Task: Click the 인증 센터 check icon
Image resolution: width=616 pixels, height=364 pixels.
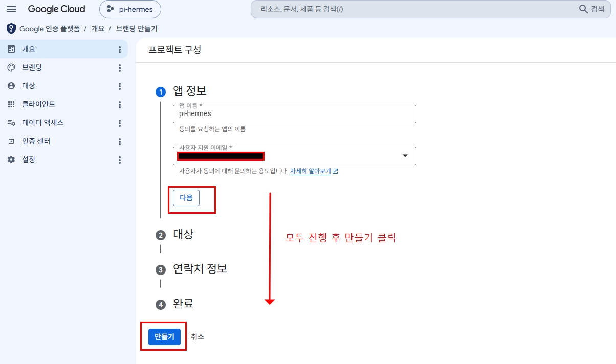Action: (11, 141)
